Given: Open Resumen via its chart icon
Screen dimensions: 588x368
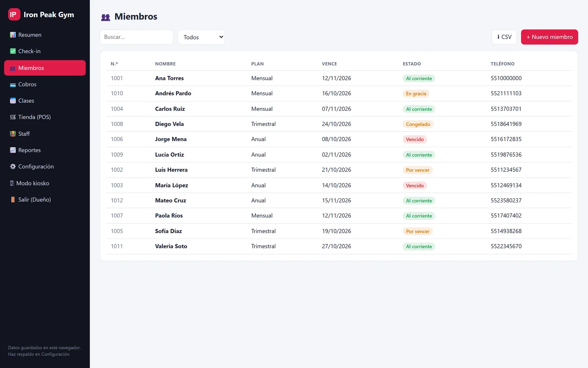Looking at the screenshot, I should [x=13, y=35].
